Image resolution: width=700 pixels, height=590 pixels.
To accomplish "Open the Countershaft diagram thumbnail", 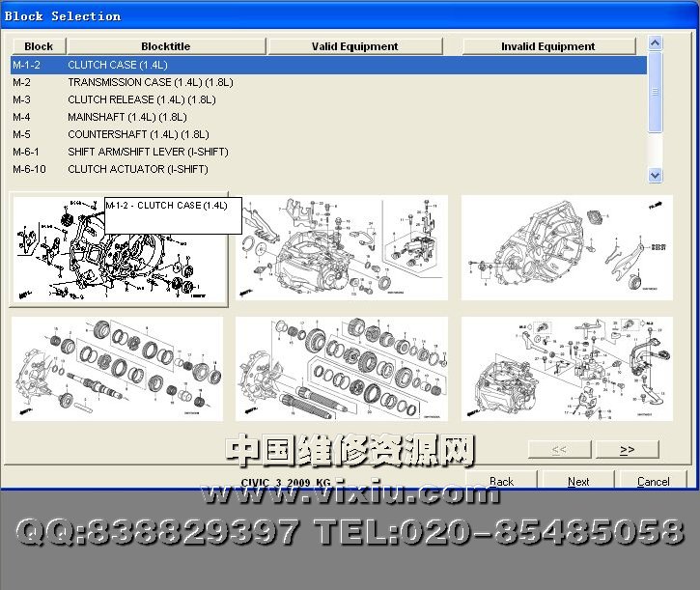I will (342, 367).
